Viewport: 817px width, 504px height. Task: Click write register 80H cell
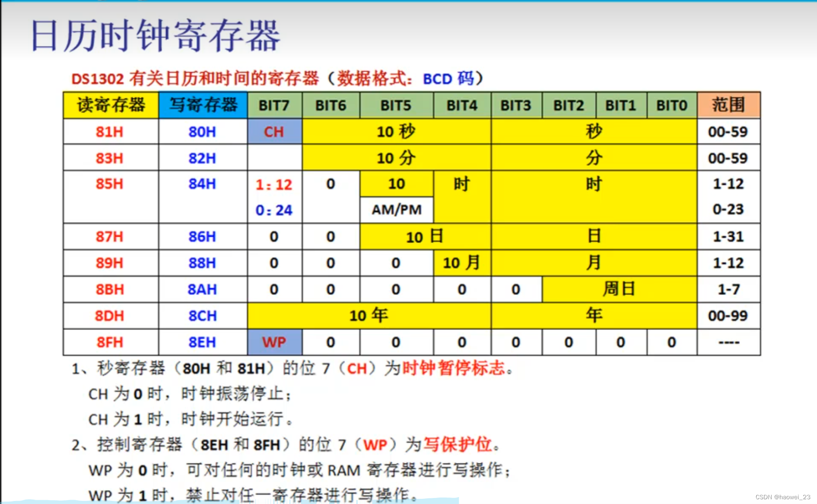(x=202, y=132)
